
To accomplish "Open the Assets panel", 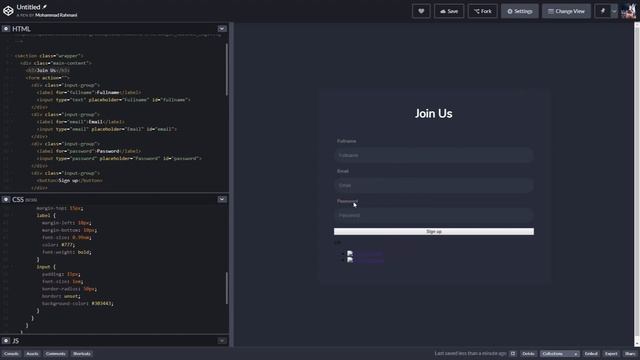I will pyautogui.click(x=32, y=353).
